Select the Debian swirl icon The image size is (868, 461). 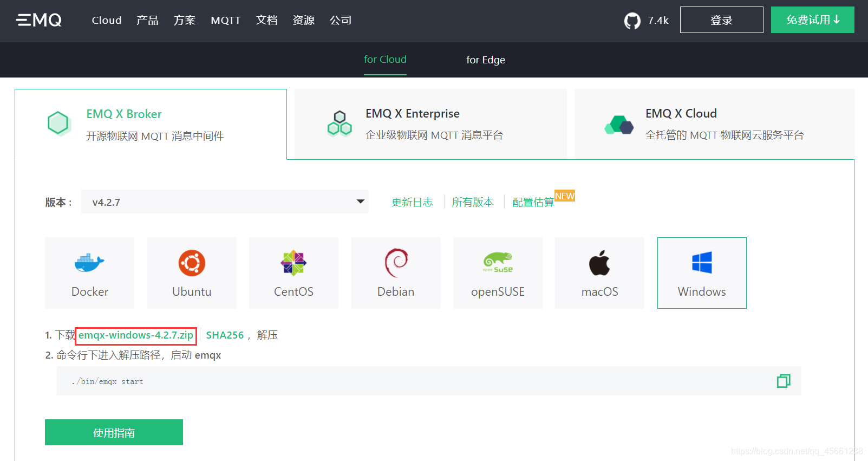[x=396, y=263]
